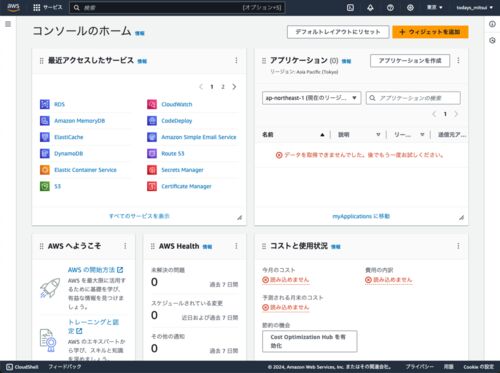Image resolution: width=500 pixels, height=373 pixels.
Task: Click the view all services link
Action: tap(139, 216)
